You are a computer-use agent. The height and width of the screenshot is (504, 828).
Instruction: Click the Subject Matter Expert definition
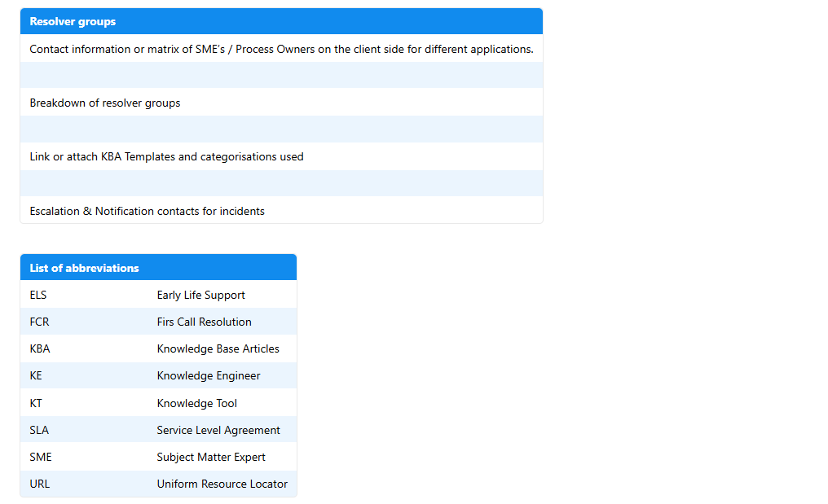[211, 457]
